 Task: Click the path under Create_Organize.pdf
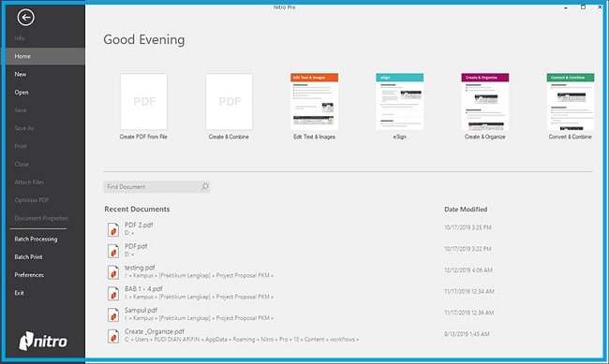(x=242, y=340)
